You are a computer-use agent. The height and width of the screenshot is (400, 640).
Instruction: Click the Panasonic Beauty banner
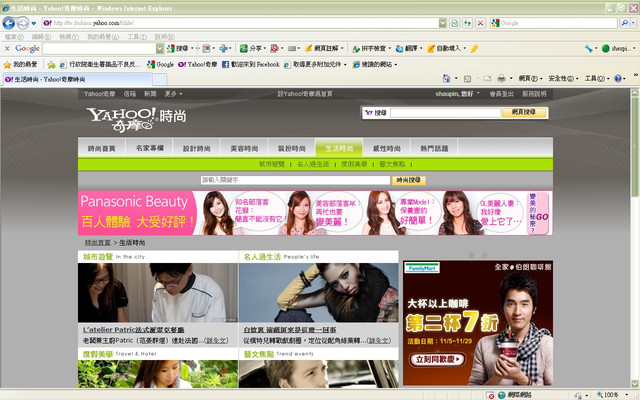[x=315, y=213]
